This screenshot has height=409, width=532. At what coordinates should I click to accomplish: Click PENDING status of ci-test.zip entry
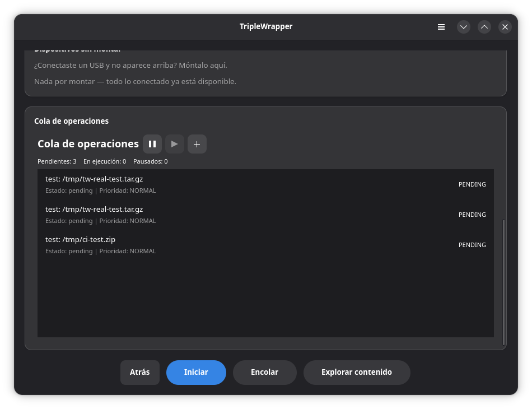[x=472, y=245]
